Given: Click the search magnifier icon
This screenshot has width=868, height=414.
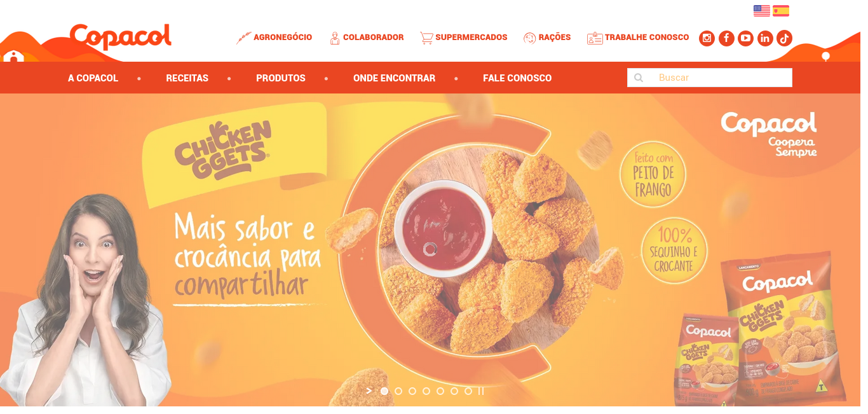Looking at the screenshot, I should (639, 78).
